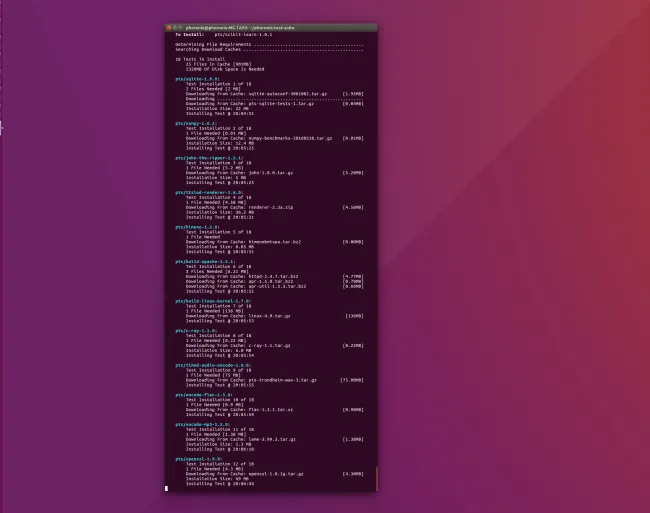650x513 pixels.
Task: Click the pts/build-linux-kernel test heading
Action: coord(213,301)
